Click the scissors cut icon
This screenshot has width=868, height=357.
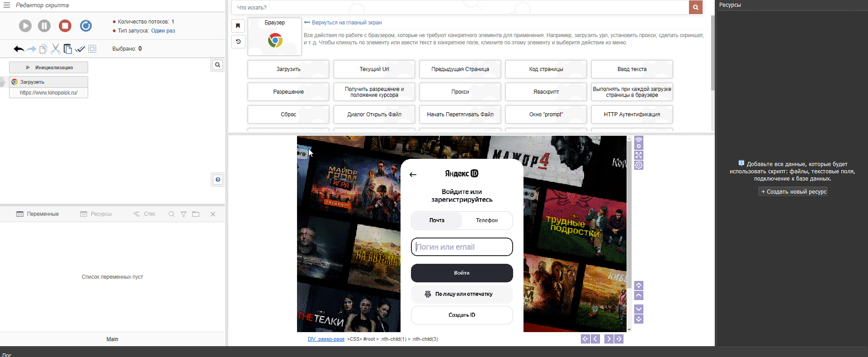[55, 49]
